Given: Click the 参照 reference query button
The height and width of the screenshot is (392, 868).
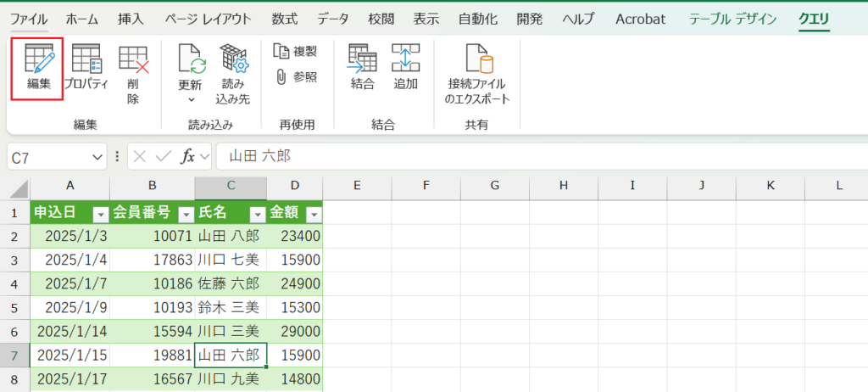Looking at the screenshot, I should [298, 77].
